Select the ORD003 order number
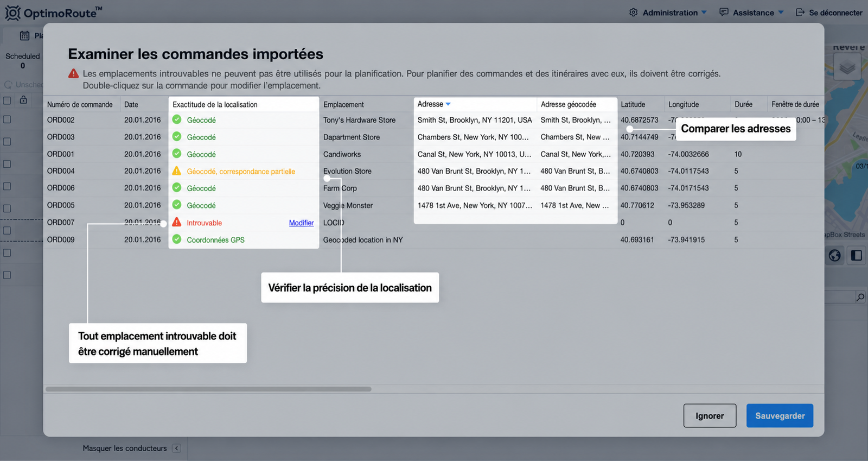 [x=61, y=137]
